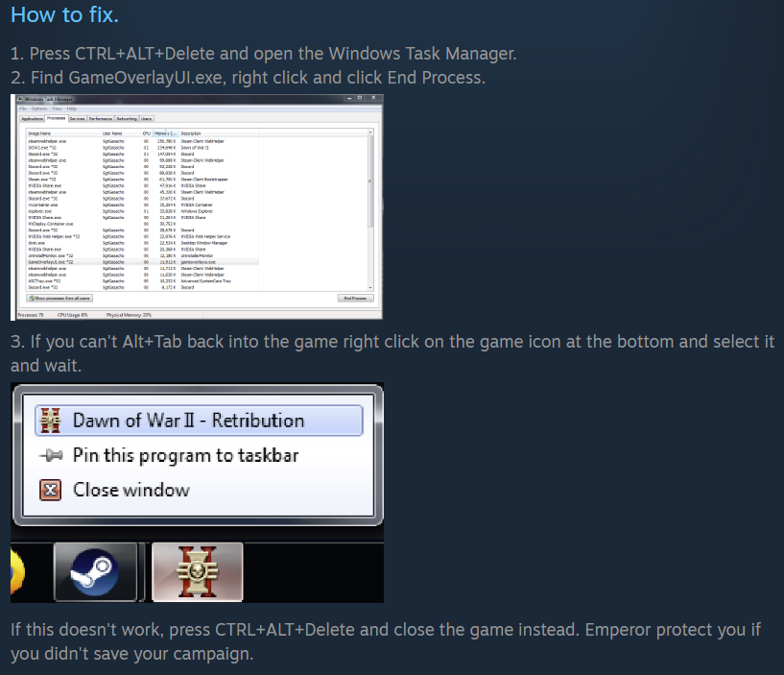The height and width of the screenshot is (675, 784).
Task: Click the Dawn of War II taskbar icon
Action: coord(198,572)
